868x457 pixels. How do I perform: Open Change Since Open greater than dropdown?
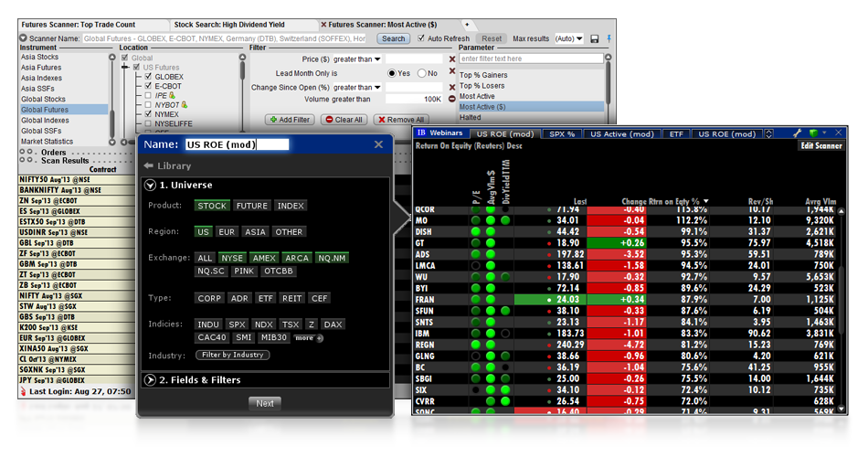[x=357, y=88]
